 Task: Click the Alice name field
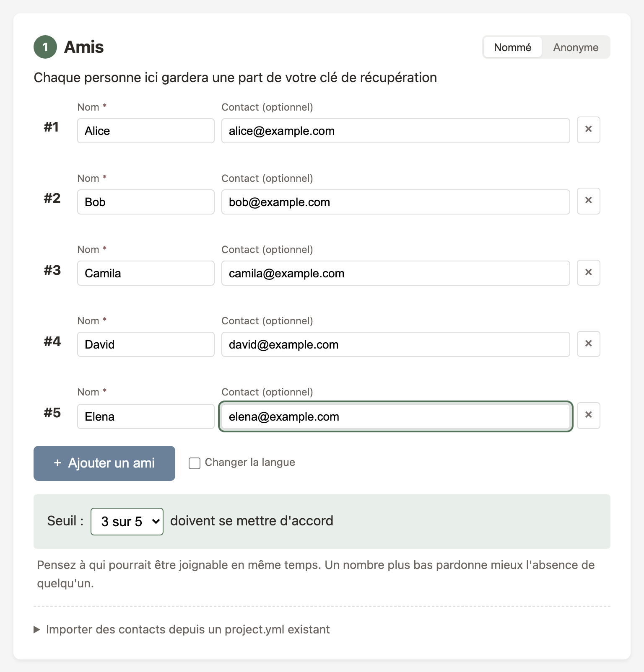[145, 131]
